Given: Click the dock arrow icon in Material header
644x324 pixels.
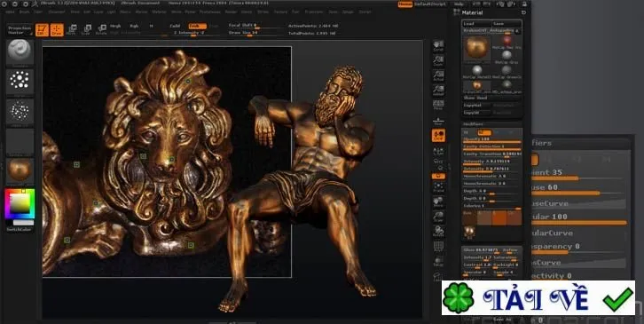Looking at the screenshot, I should click(523, 12).
